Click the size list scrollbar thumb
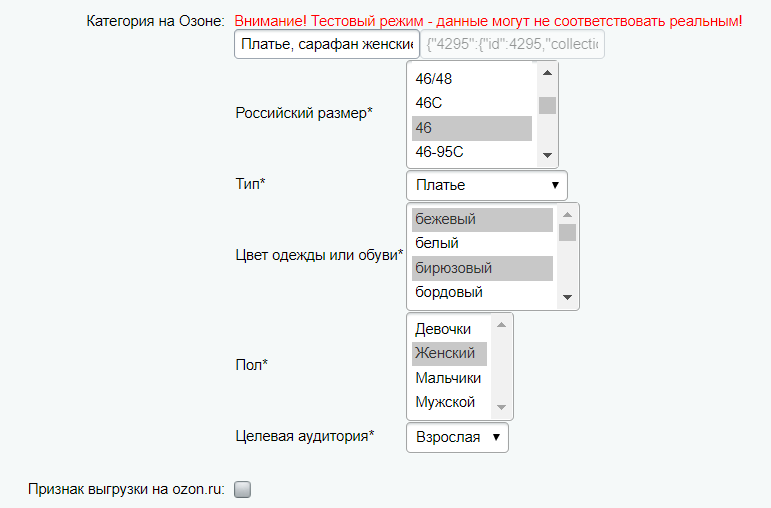The width and height of the screenshot is (771, 508). (x=547, y=105)
